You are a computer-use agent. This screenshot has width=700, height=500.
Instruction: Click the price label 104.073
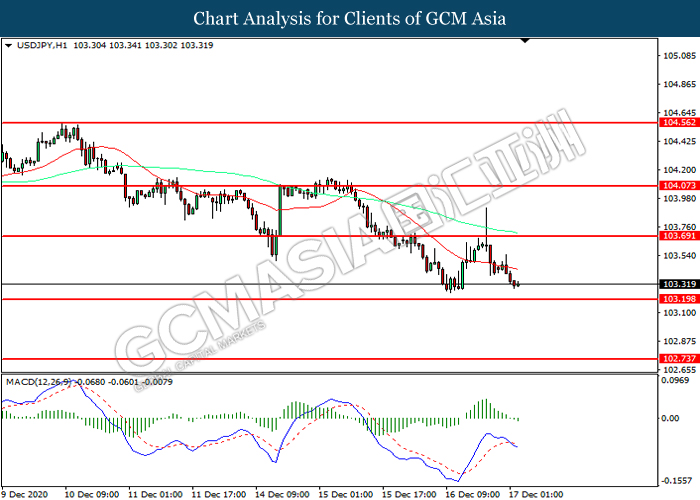click(679, 185)
